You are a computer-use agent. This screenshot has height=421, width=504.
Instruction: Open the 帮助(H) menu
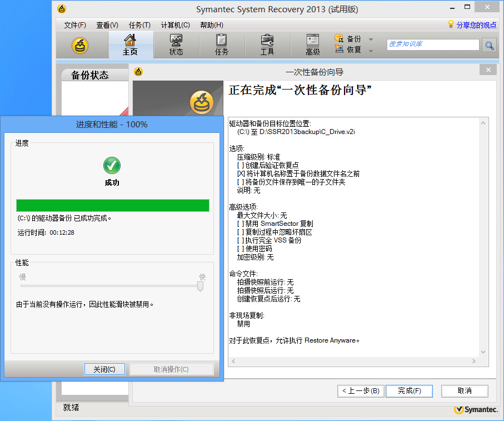(212, 25)
